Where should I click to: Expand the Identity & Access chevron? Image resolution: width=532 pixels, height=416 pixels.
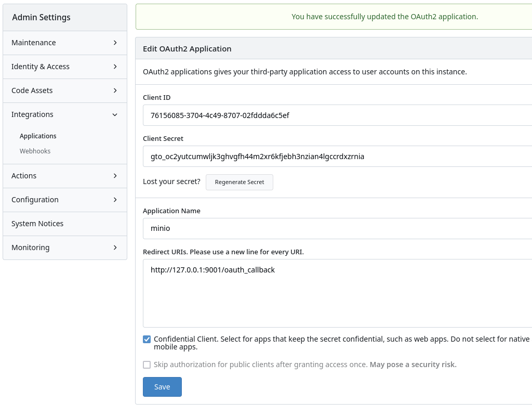point(115,67)
